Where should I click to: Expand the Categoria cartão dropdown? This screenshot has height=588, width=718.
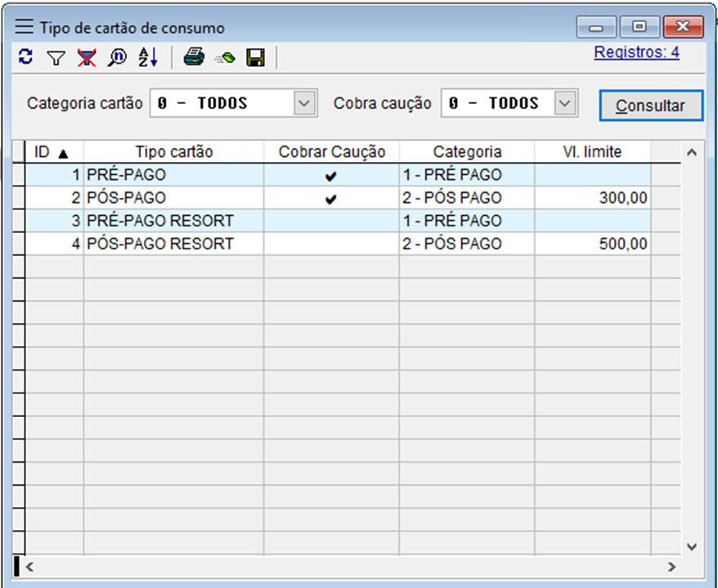pos(304,104)
